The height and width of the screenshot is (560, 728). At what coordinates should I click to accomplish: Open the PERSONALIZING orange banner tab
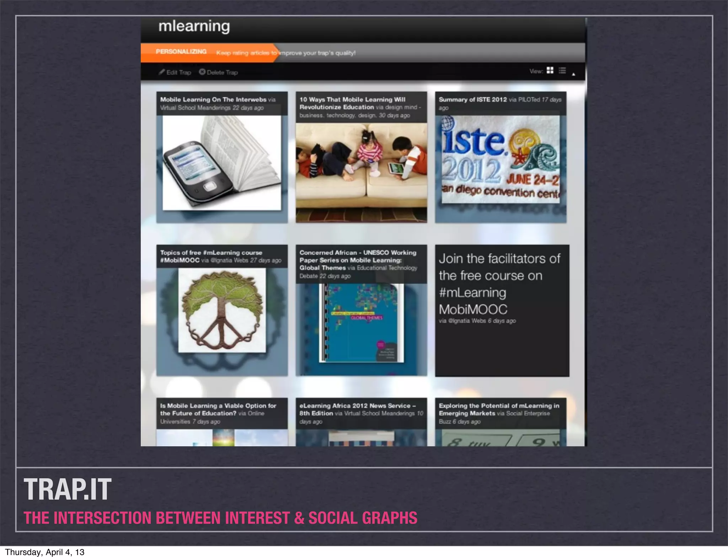point(181,52)
